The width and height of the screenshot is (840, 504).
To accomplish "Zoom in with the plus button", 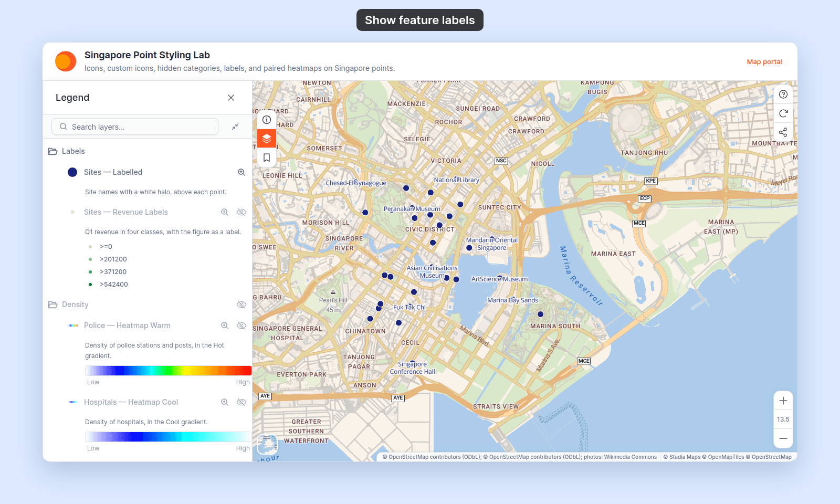I will tap(783, 401).
